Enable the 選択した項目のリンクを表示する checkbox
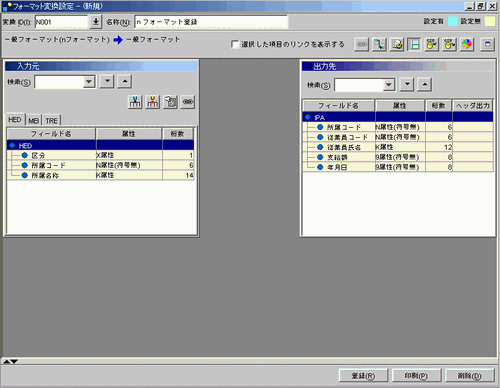Screen dimensions: 500x388 pos(235,44)
